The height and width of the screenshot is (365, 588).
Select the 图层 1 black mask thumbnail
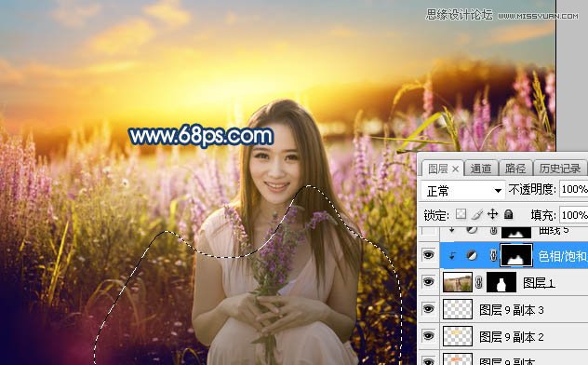(501, 282)
